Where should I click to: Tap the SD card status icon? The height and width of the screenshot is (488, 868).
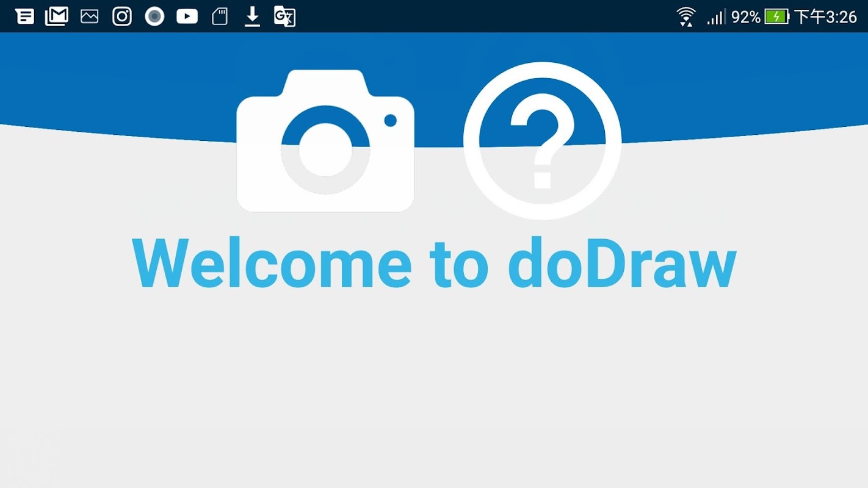(x=220, y=16)
